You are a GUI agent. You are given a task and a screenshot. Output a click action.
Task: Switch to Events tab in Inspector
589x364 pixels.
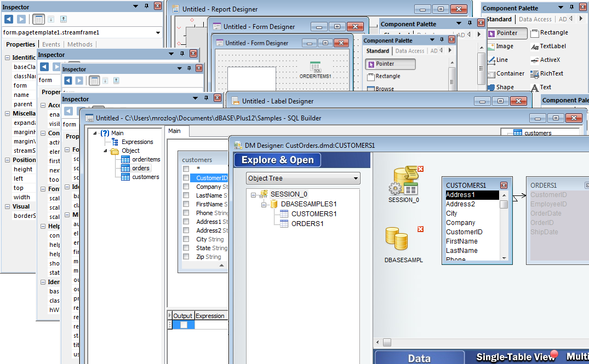point(51,44)
